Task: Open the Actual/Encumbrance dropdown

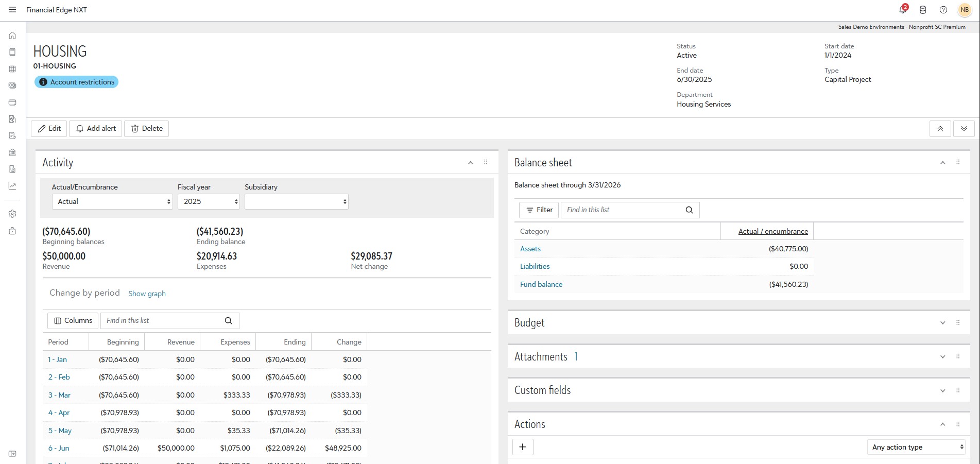Action: [112, 201]
